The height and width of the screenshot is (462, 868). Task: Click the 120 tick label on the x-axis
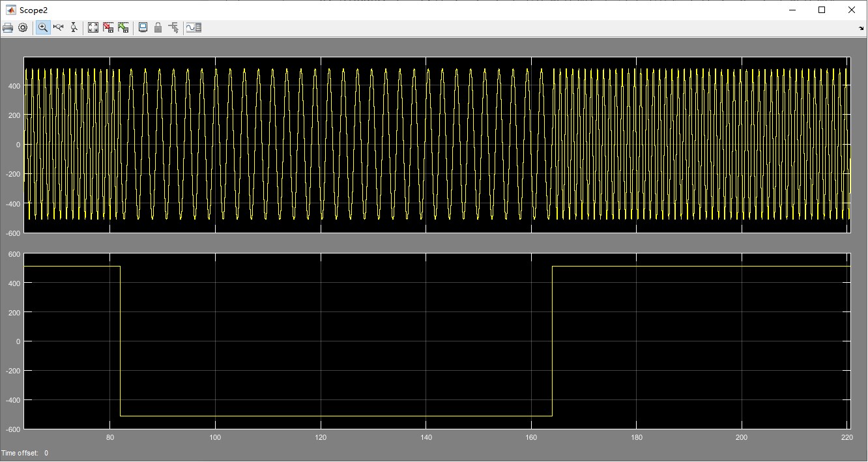coord(321,437)
